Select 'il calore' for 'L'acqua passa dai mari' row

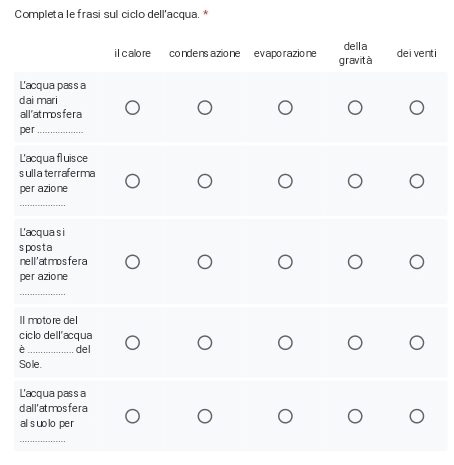tap(132, 108)
